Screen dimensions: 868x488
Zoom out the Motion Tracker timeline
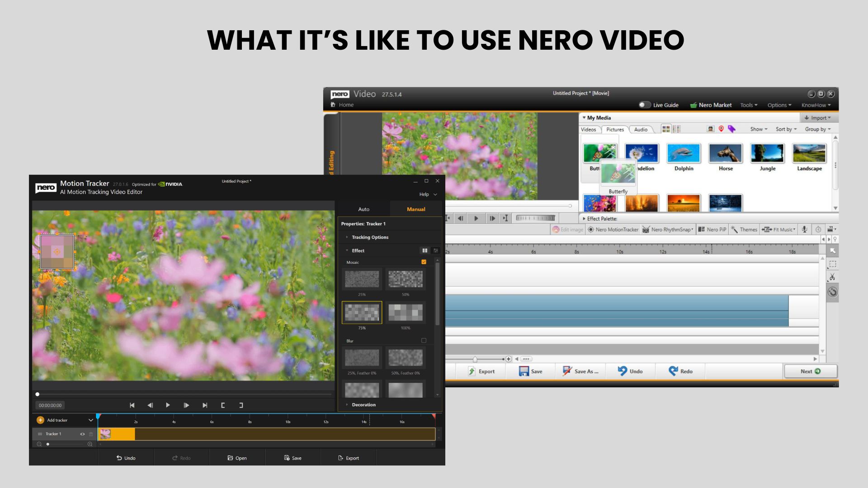point(39,444)
